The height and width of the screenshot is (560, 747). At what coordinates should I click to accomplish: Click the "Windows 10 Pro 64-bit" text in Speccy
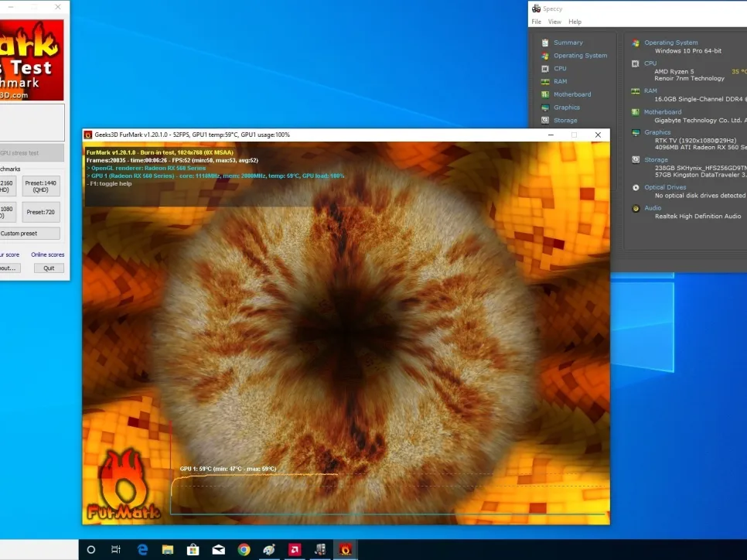688,51
